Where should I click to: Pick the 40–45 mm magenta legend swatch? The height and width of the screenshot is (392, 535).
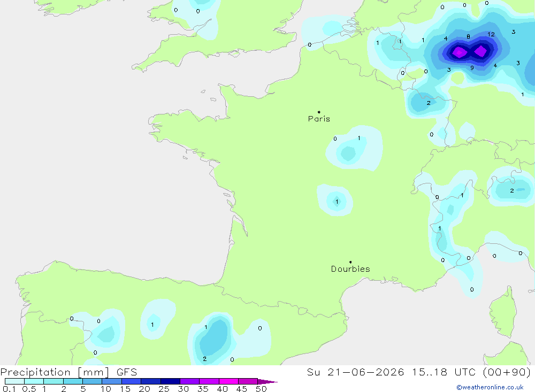click(228, 381)
